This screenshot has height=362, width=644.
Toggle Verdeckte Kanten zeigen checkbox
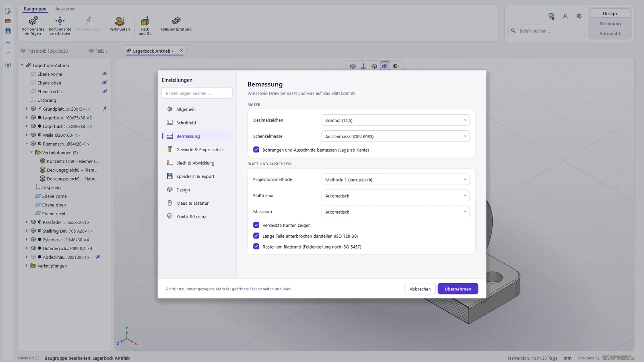point(256,225)
